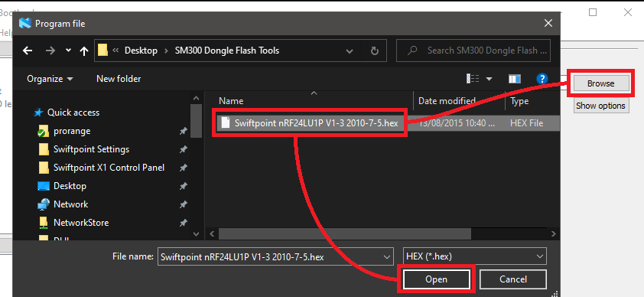Create a New folder
Screen dimensions: 644x297
click(119, 79)
